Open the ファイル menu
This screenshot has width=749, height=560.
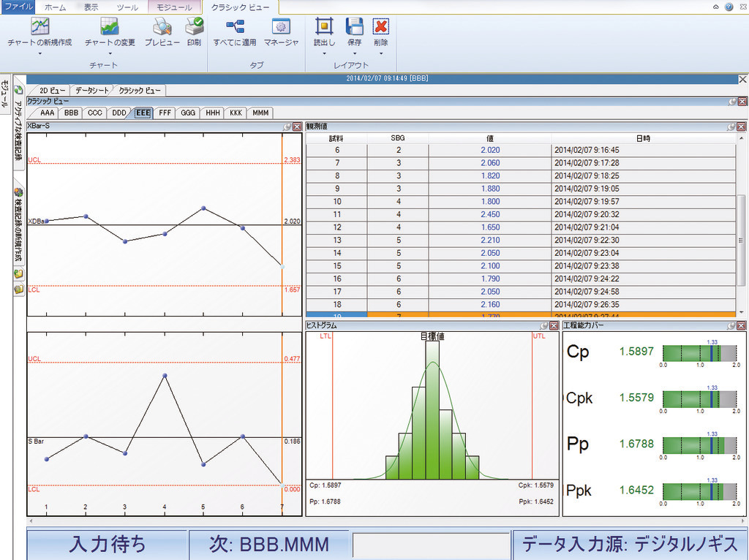pos(18,7)
